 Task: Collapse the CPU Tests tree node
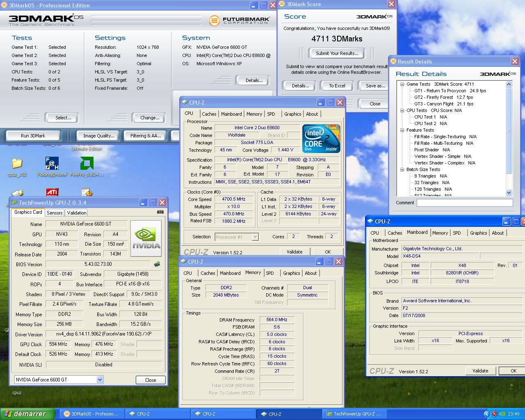[x=402, y=110]
